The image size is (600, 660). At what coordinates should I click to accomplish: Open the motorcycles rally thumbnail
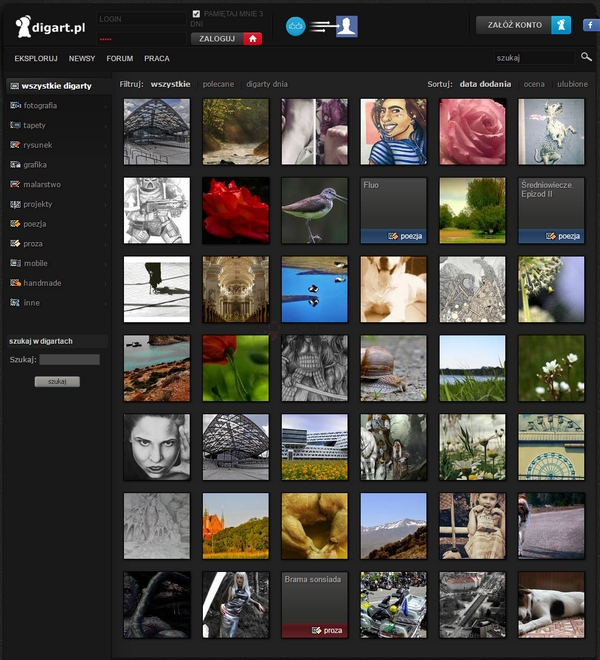coord(393,605)
